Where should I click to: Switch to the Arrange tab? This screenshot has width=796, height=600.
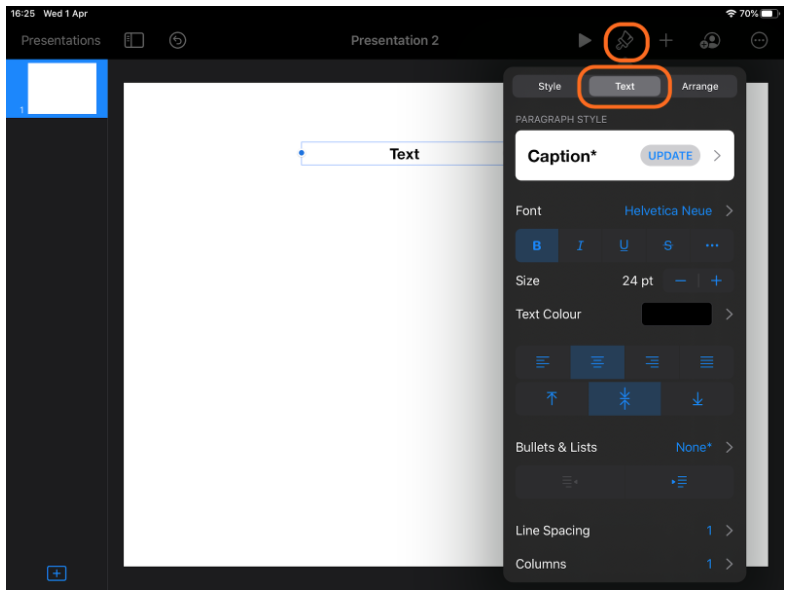pos(700,86)
